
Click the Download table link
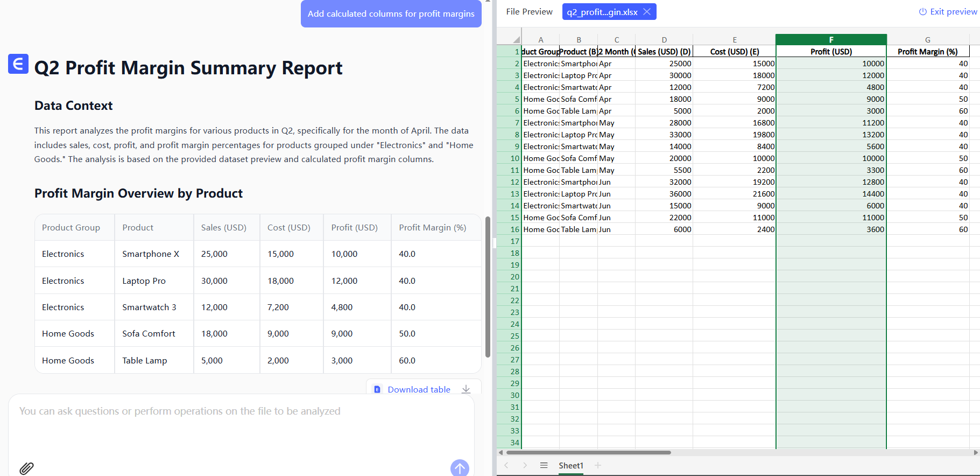coord(419,389)
